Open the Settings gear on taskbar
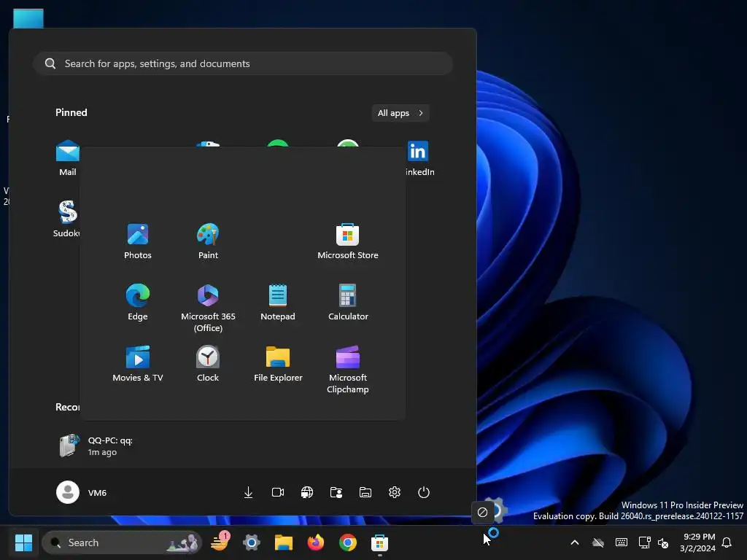Screen dimensions: 747x560 [252, 542]
